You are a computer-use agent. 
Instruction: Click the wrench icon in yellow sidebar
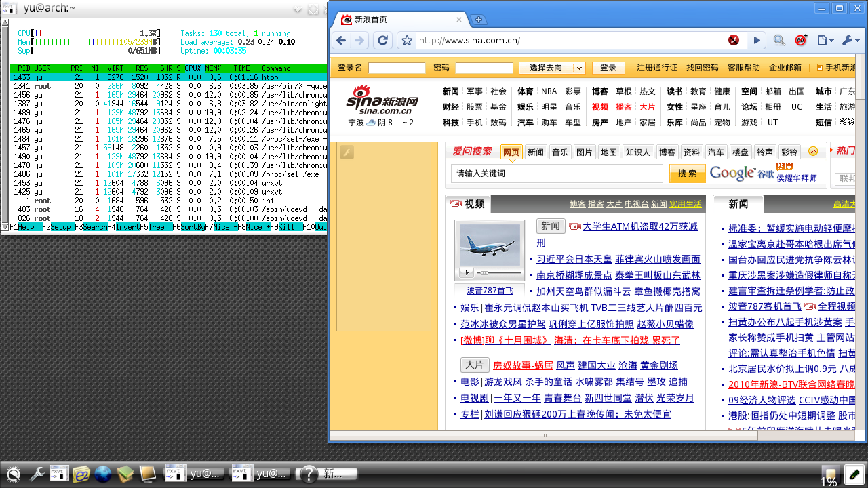tap(347, 152)
